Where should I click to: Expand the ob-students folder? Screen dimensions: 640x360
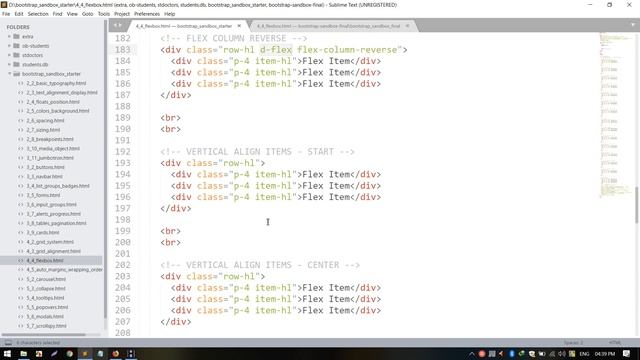coord(9,46)
